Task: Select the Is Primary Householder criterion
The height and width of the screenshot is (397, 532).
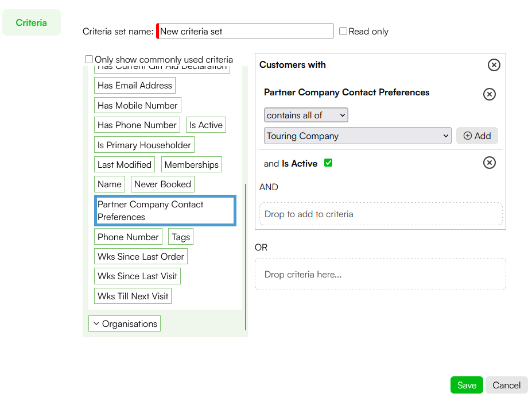Action: pyautogui.click(x=144, y=145)
